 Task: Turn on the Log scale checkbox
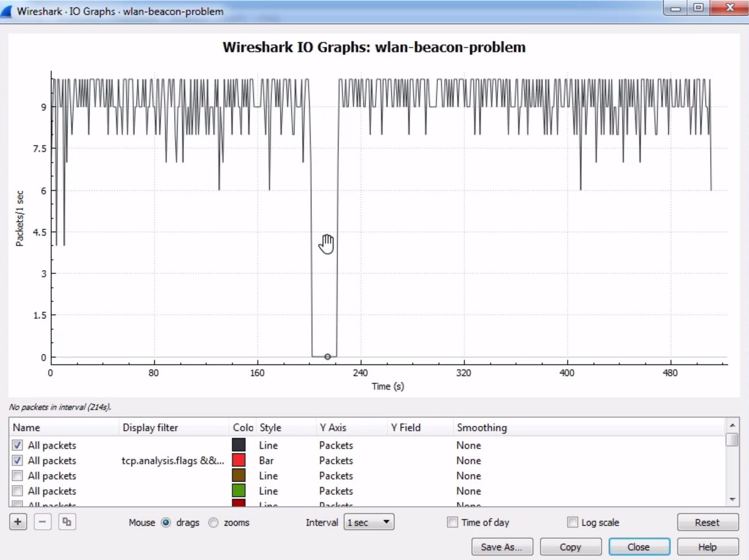(x=572, y=522)
